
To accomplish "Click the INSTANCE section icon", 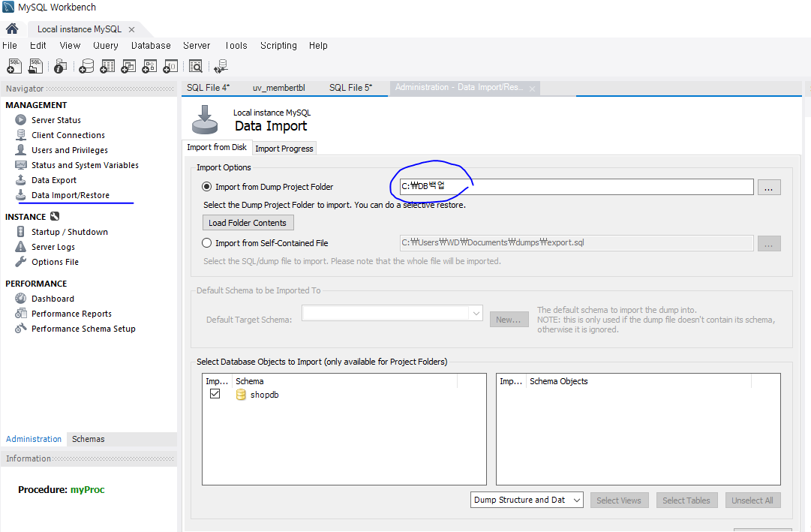I will point(54,216).
